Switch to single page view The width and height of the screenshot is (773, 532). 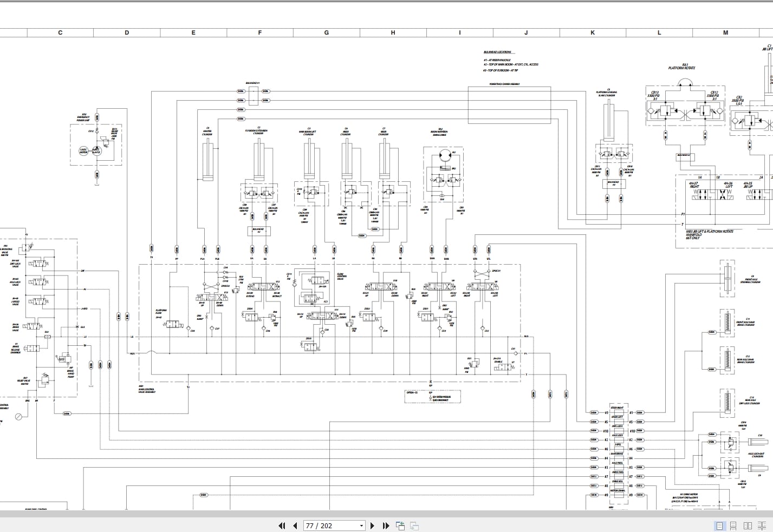[x=720, y=526]
